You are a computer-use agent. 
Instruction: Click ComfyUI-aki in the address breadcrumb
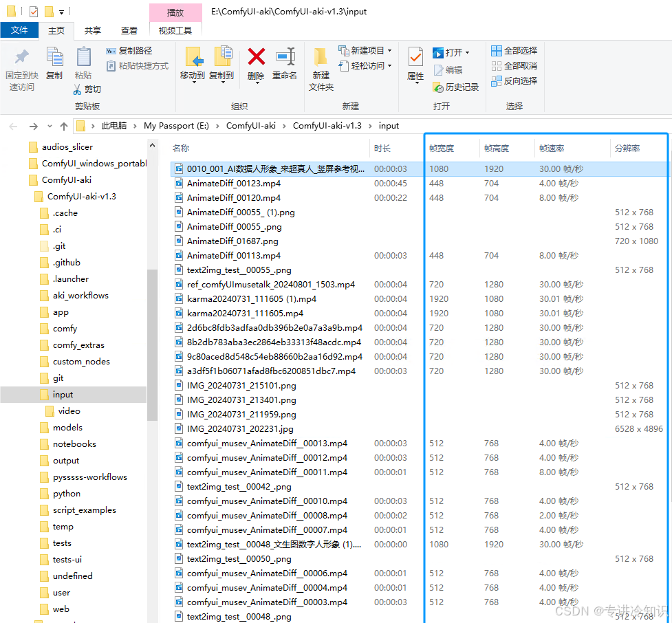click(x=251, y=126)
